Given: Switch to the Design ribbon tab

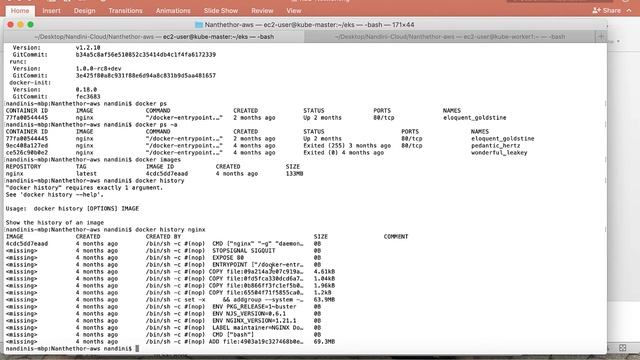Looking at the screenshot, I should (84, 11).
